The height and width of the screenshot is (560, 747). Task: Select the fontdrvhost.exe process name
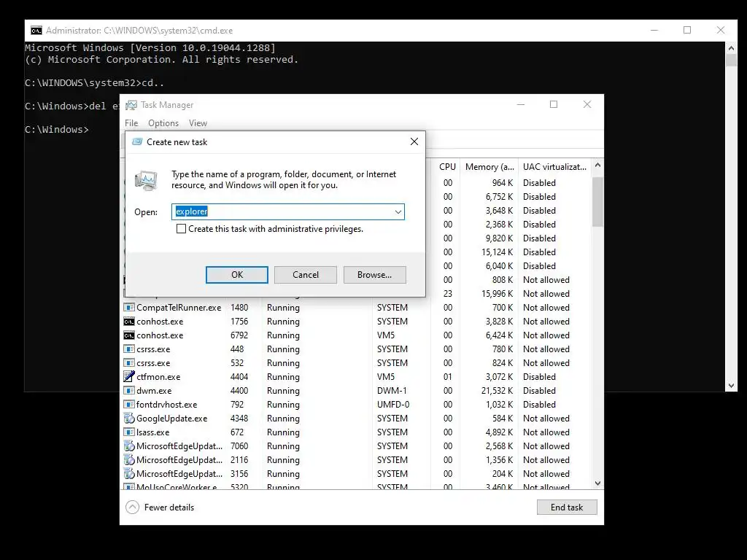point(167,404)
